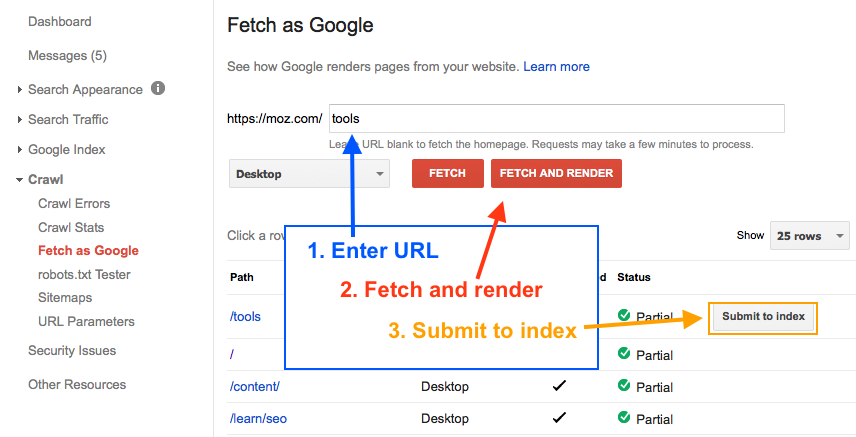Follow the Learn more link
The height and width of the screenshot is (437, 856).
556,66
